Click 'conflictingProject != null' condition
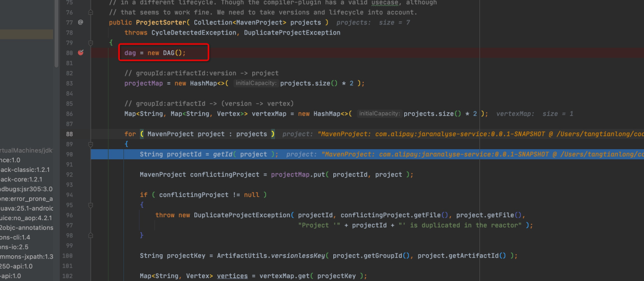Screen dimensions: 644x281 click(x=209, y=194)
